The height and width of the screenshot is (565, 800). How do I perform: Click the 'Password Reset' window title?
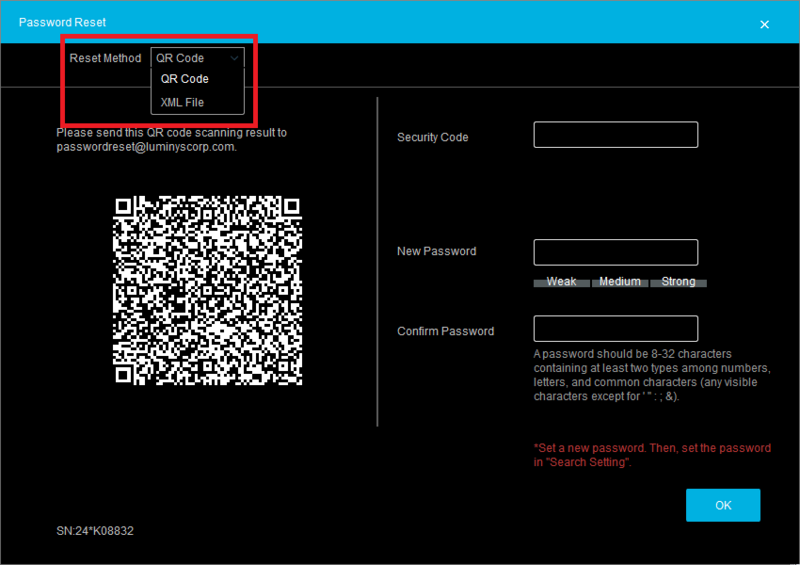coord(62,22)
